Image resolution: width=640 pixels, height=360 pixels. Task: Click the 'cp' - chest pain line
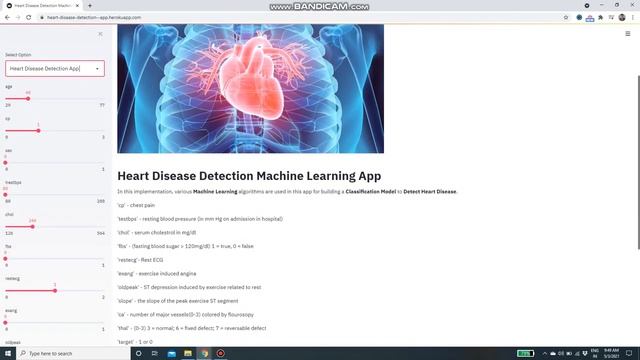click(136, 205)
